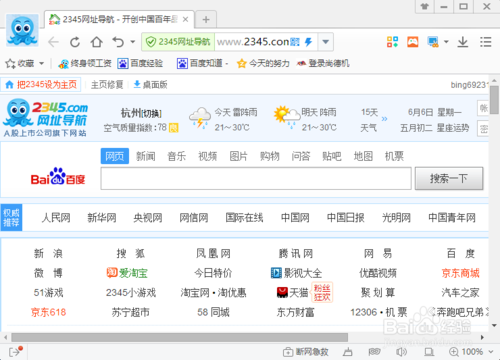Open the 终身领工资 bookmark
This screenshot has width=500, height=360.
pos(85,63)
